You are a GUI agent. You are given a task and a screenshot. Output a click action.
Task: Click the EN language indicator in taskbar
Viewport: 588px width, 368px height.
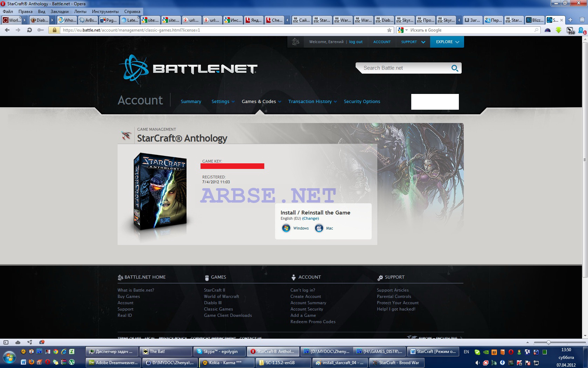coord(466,352)
